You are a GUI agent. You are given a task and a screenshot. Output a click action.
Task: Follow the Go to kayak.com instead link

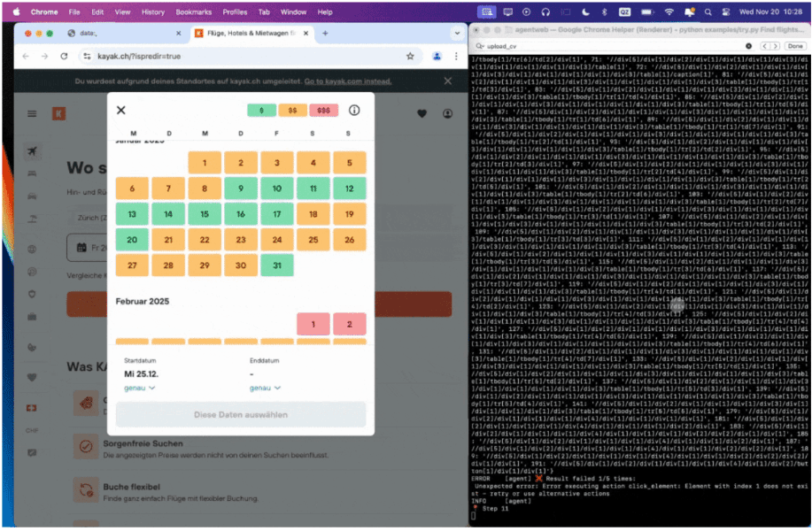(348, 81)
